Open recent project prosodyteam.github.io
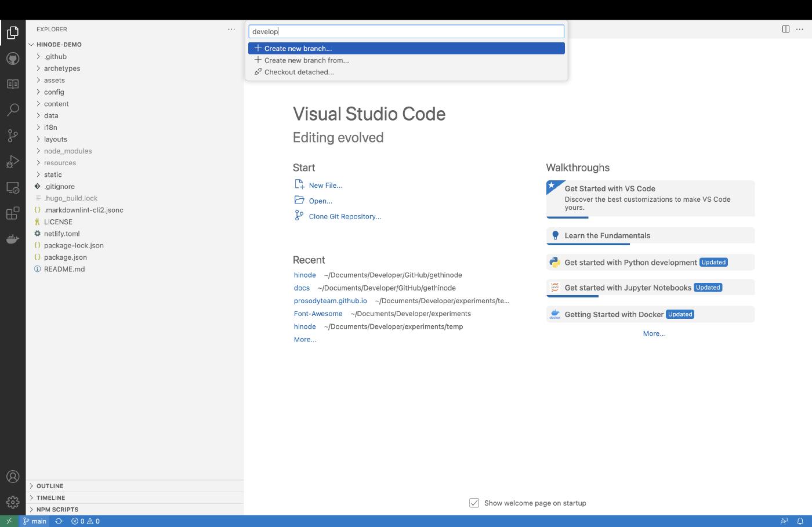 pyautogui.click(x=331, y=301)
